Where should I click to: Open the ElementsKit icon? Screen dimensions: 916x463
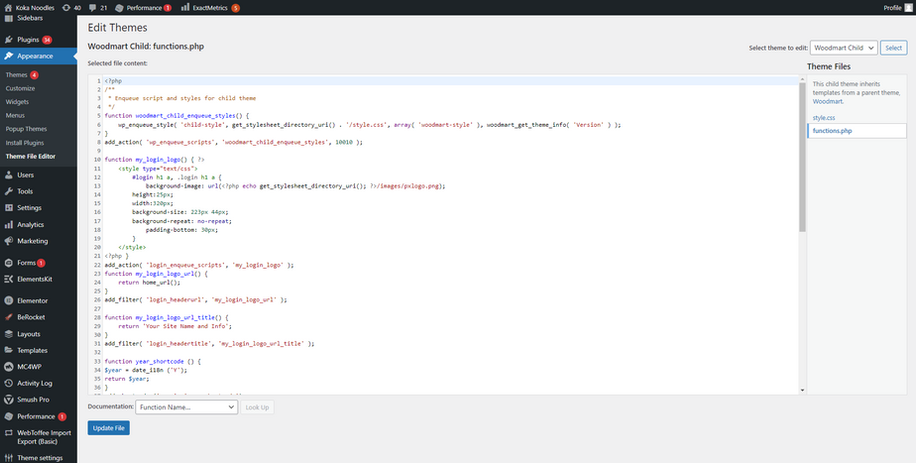click(9, 279)
